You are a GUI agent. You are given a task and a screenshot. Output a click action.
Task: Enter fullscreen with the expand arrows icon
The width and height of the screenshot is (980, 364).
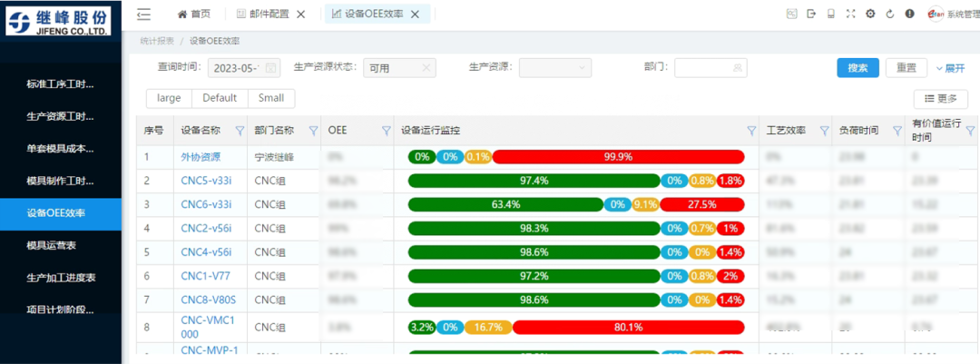coord(850,14)
